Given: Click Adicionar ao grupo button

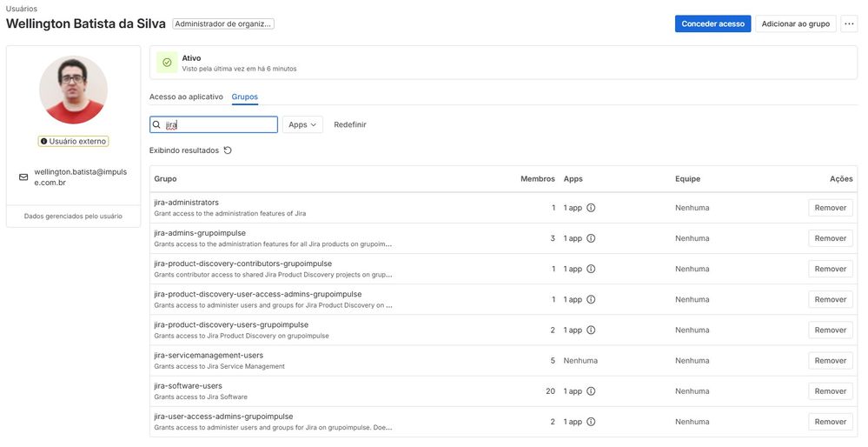Looking at the screenshot, I should (796, 23).
